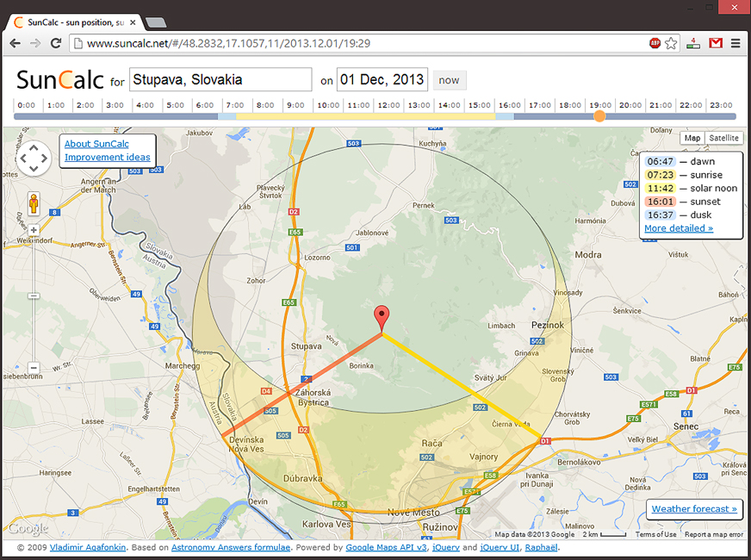Click the red location marker pin

(382, 317)
